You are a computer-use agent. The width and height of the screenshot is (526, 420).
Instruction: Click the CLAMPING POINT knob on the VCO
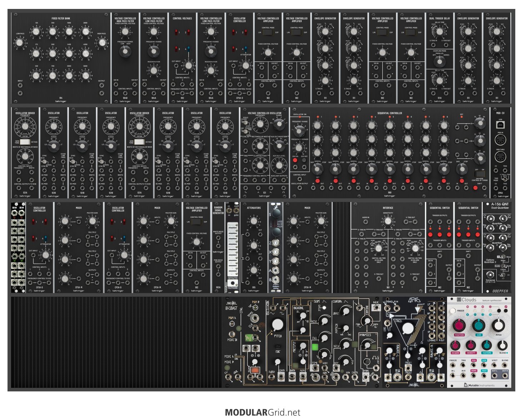tap(260, 165)
